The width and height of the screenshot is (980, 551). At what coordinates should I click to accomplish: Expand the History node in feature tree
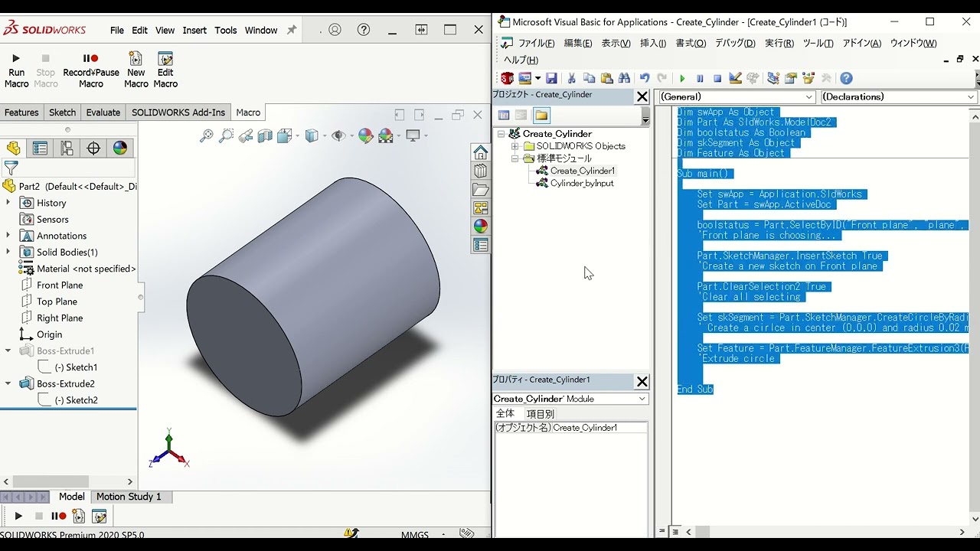[8, 203]
